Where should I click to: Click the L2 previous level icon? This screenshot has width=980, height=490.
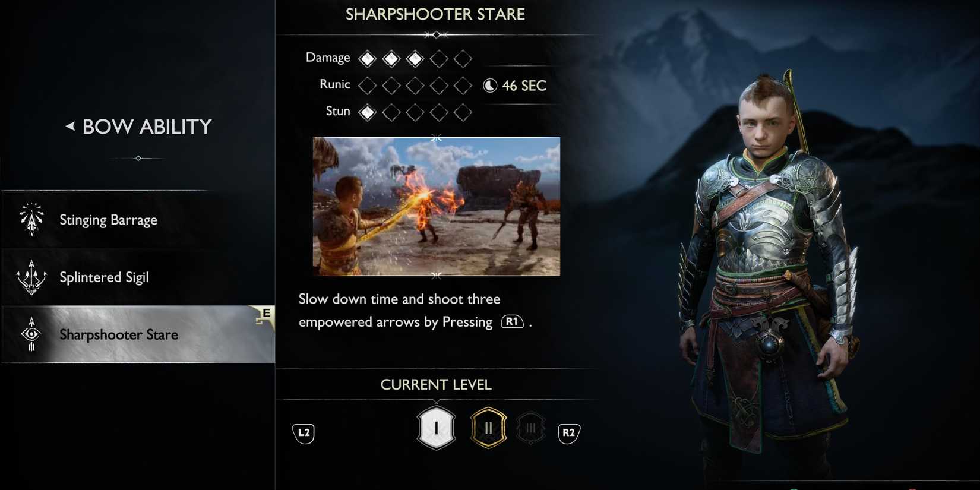(304, 433)
